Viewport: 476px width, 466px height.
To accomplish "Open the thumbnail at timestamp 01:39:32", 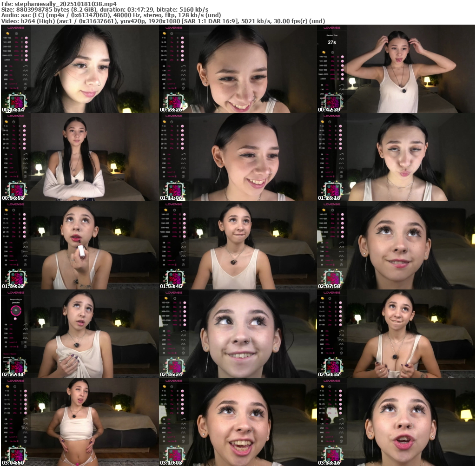I will (79, 245).
